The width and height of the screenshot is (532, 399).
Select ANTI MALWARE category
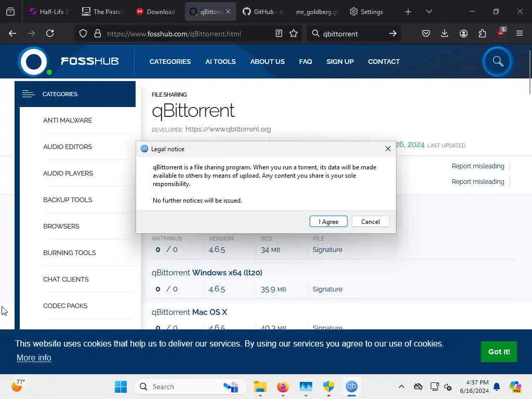[68, 121]
